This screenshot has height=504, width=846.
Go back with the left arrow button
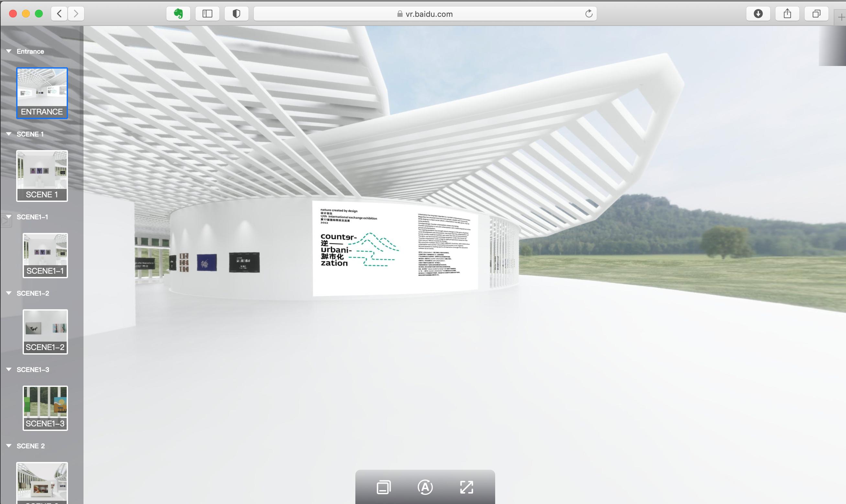[x=60, y=14]
